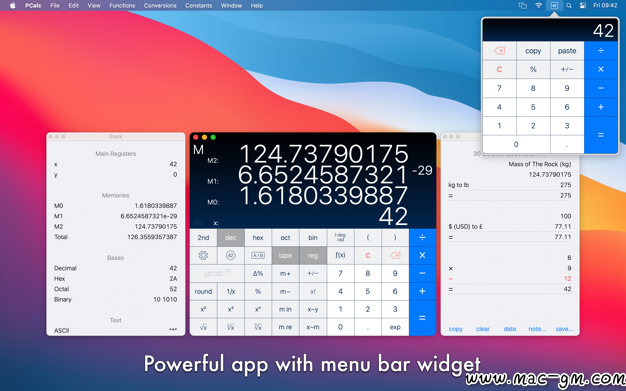Image resolution: width=626 pixels, height=391 pixels.
Task: Click backspace icon in menu bar widget
Action: point(499,51)
